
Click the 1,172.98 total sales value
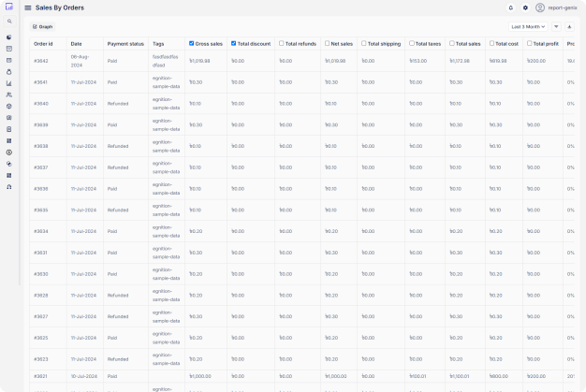pyautogui.click(x=460, y=61)
